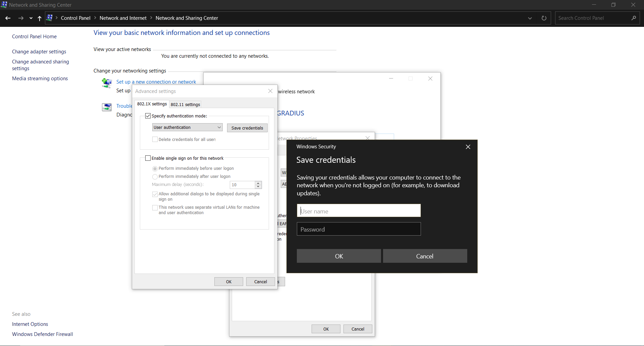
Task: Go up one level with Up arrow
Action: click(40, 18)
